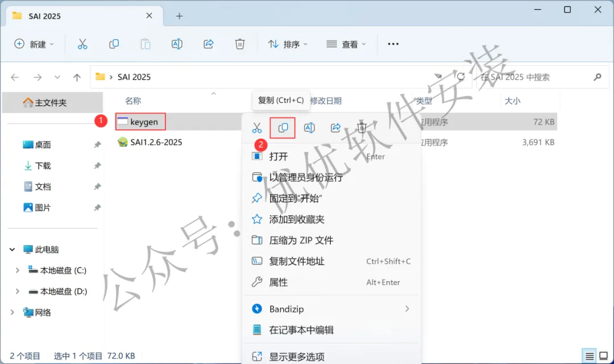
Task: Close the SAI 2025 tab
Action: [x=149, y=16]
